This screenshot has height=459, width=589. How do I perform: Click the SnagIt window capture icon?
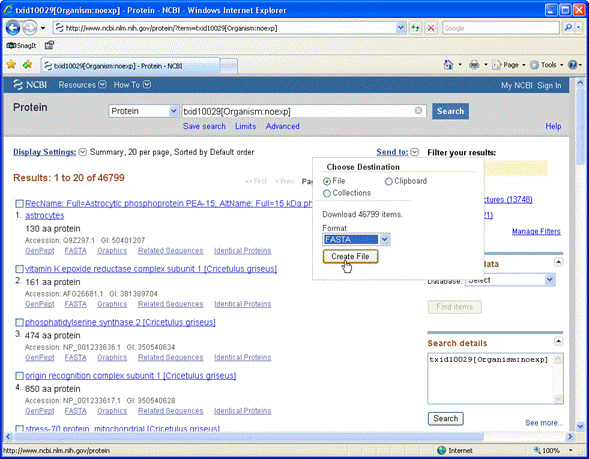[x=49, y=45]
